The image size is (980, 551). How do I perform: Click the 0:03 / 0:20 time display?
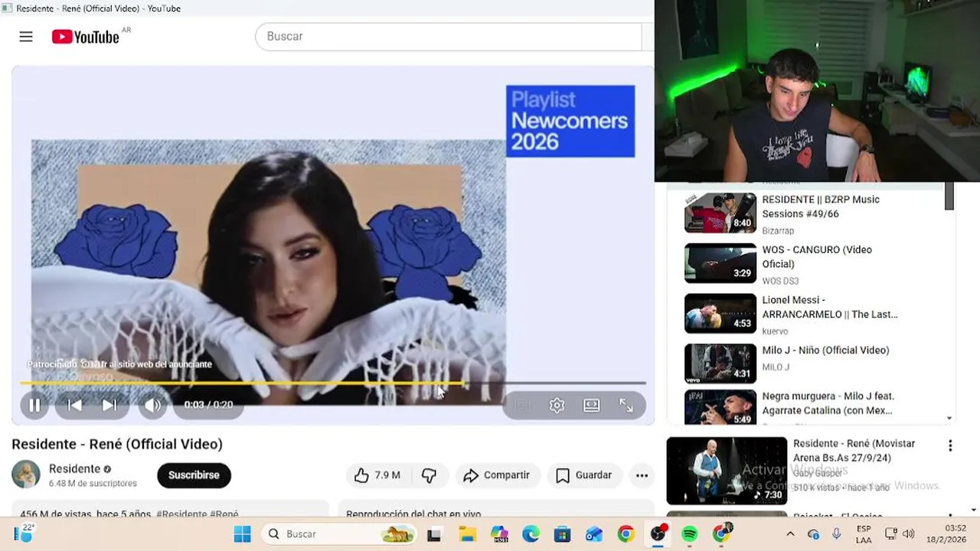pyautogui.click(x=208, y=405)
